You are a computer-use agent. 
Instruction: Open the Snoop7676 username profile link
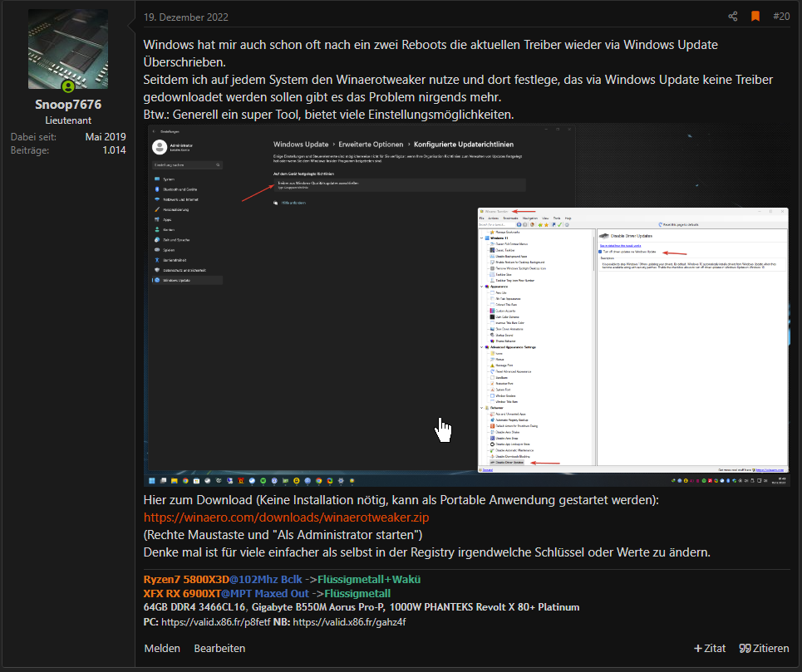coord(68,105)
